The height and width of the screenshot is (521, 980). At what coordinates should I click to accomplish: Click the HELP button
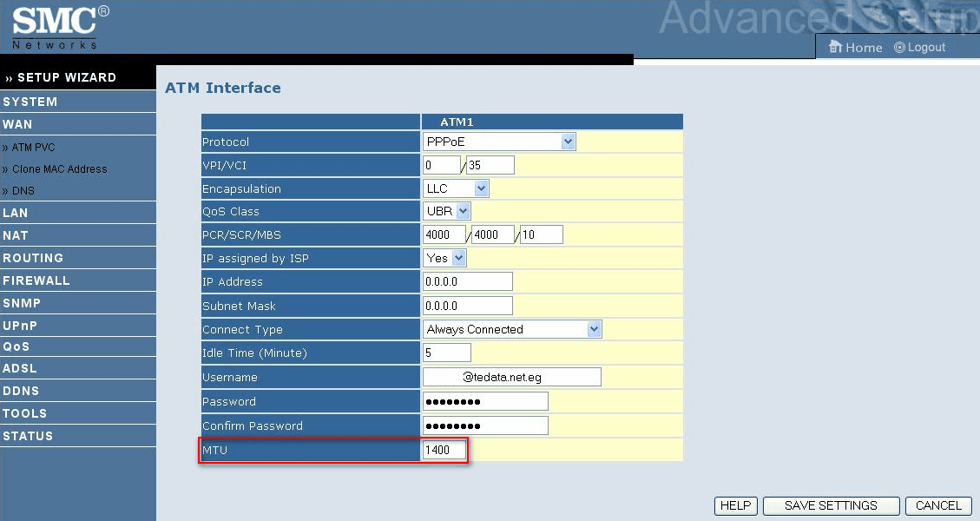735,505
